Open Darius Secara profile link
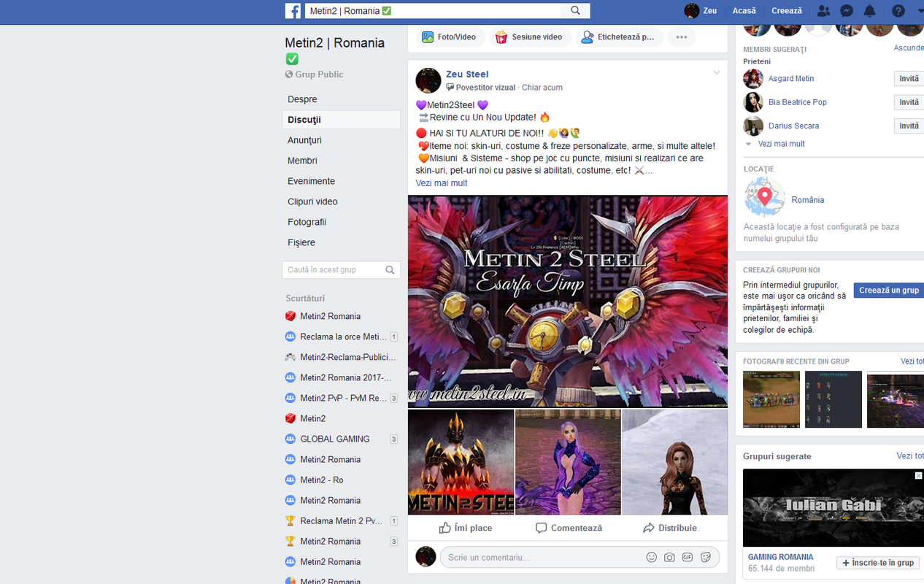Screen dimensions: 924x584 pyautogui.click(x=793, y=126)
